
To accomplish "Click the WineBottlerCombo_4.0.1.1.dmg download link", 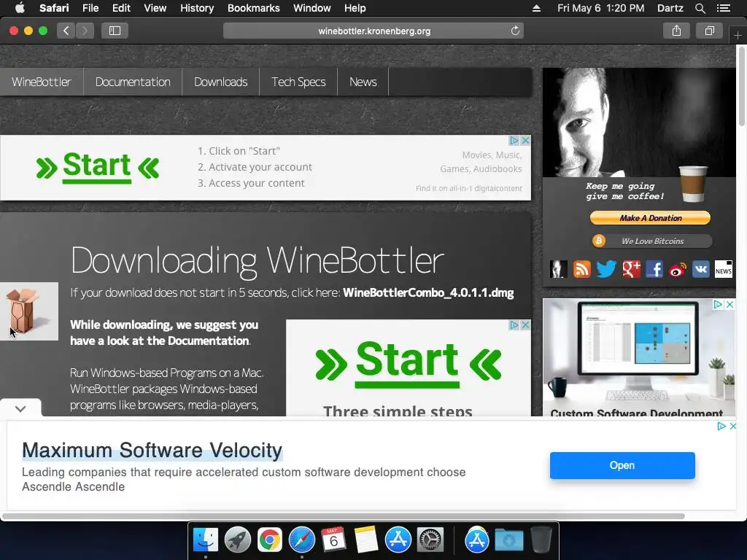I will coord(428,292).
